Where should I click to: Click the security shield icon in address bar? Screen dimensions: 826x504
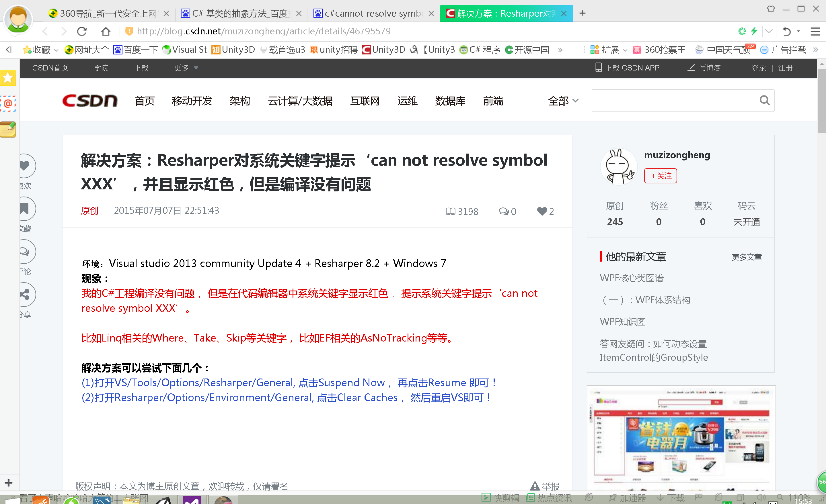click(129, 31)
